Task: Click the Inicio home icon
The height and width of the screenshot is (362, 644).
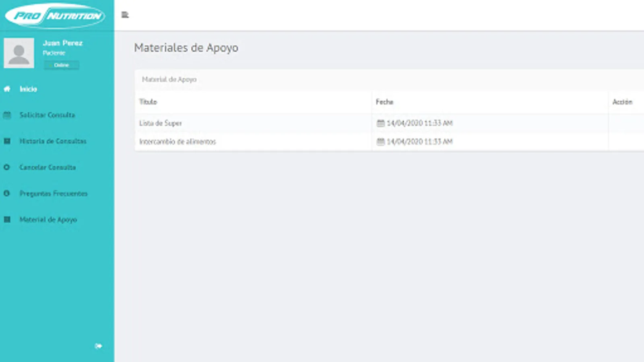Action: [x=6, y=89]
